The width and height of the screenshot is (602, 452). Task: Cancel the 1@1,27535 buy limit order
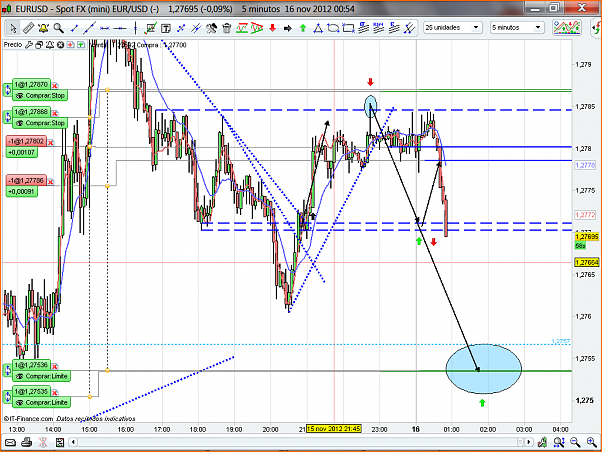pos(55,393)
